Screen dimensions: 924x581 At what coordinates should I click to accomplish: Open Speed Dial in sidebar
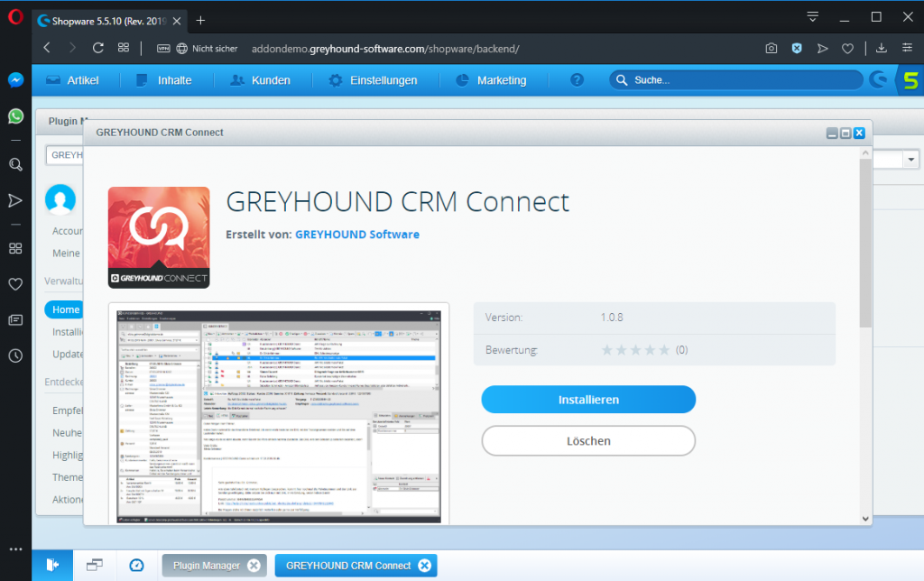click(16, 249)
